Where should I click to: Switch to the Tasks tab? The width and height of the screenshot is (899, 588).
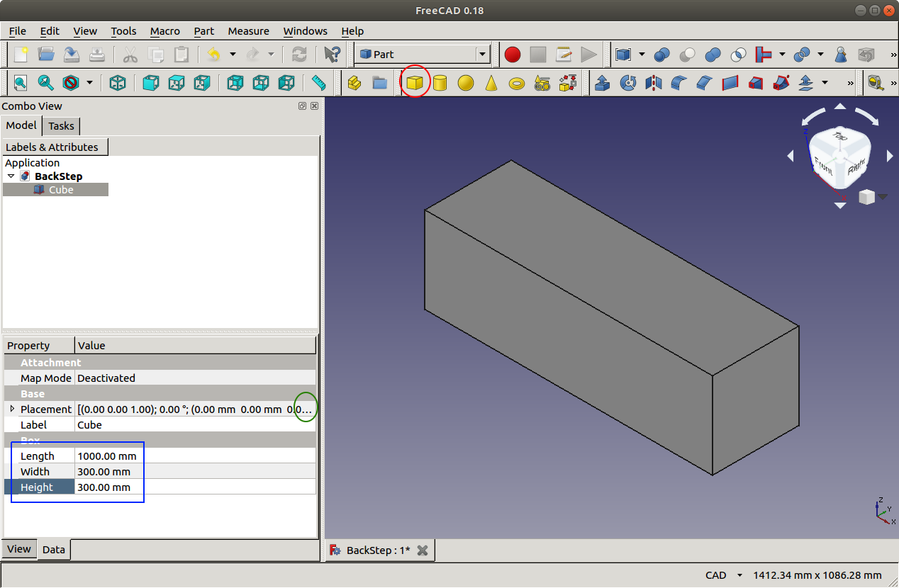click(x=61, y=126)
